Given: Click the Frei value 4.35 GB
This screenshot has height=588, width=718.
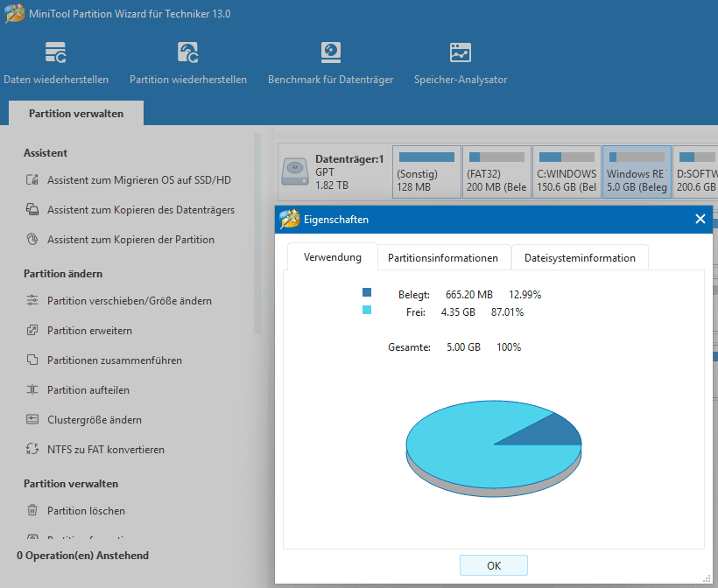Looking at the screenshot, I should pyautogui.click(x=458, y=312).
